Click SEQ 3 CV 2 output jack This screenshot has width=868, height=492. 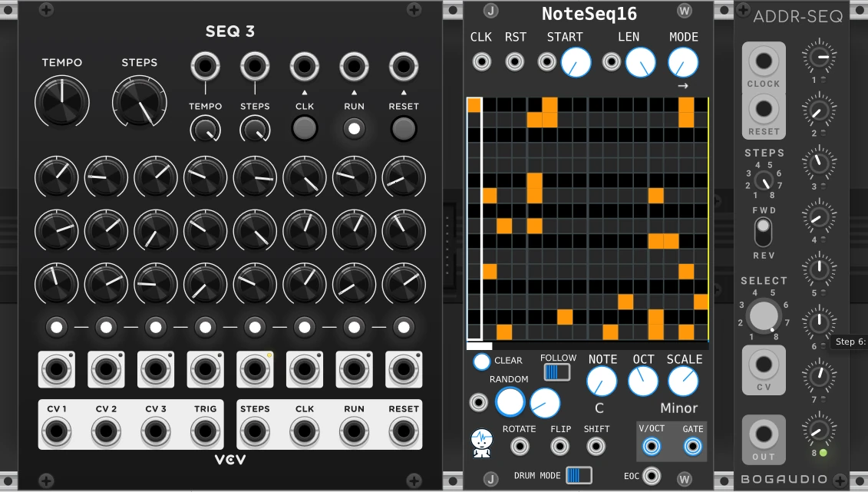(106, 431)
